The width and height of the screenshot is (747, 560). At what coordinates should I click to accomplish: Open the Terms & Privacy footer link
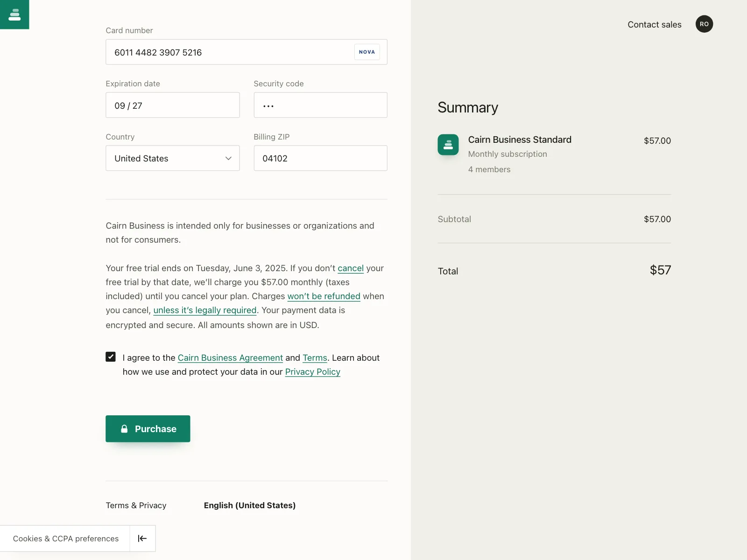pos(136,505)
